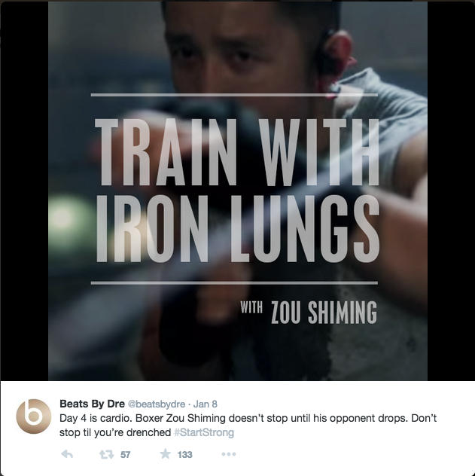Click the ZOU SHIMING caption in media
Image resolution: width=475 pixels, height=476 pixels.
point(324,313)
